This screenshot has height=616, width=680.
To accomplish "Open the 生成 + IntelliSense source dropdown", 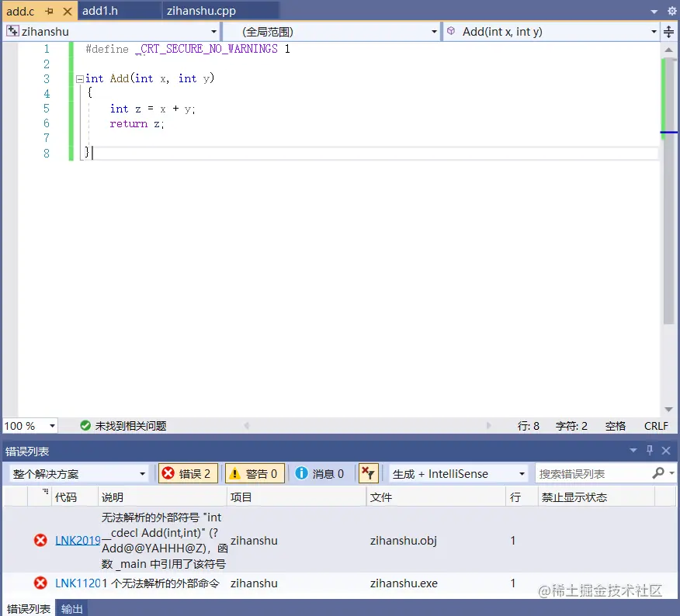I will pyautogui.click(x=458, y=474).
